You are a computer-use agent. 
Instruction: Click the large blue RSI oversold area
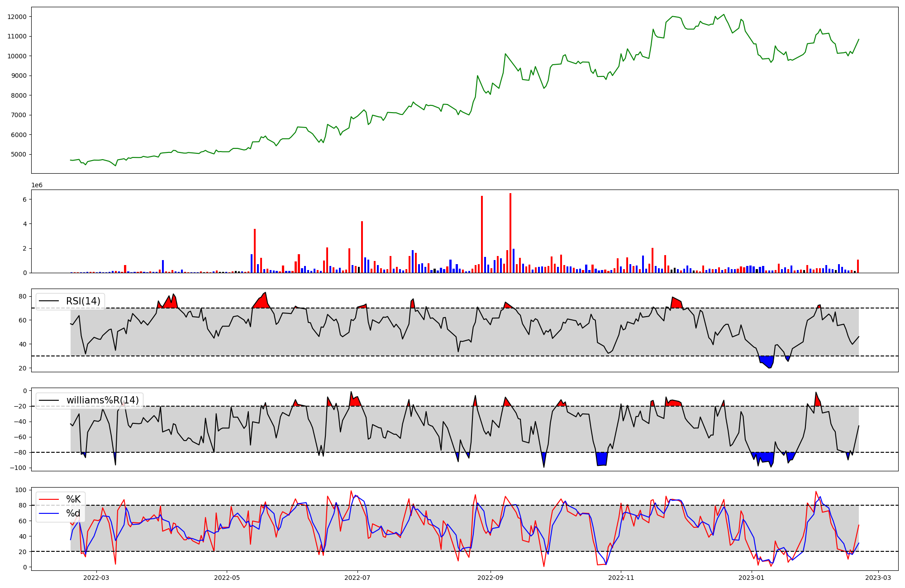point(767,361)
